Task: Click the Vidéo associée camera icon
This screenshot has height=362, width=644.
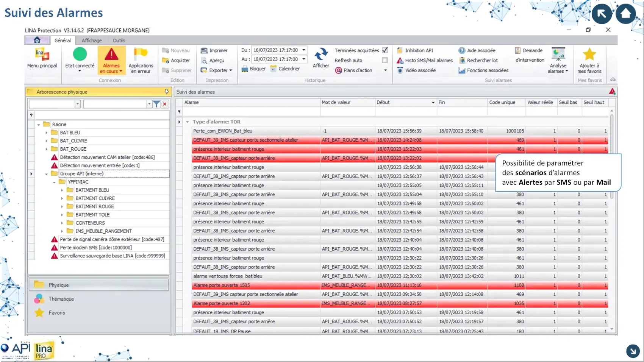Action: coord(400,70)
